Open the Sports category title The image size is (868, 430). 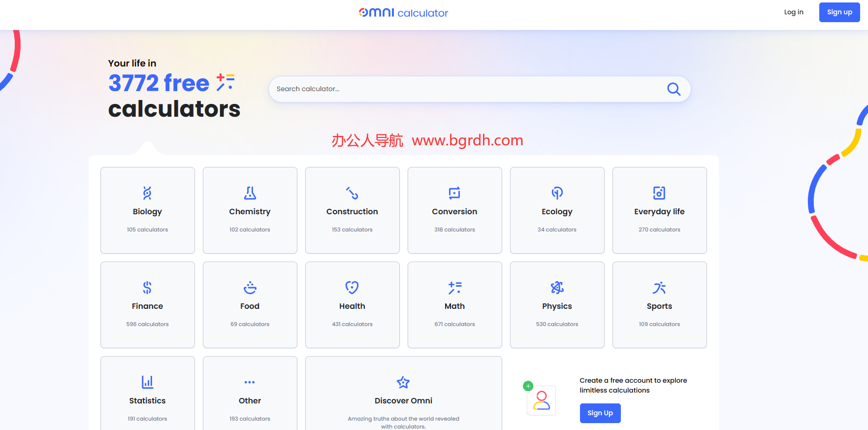659,306
